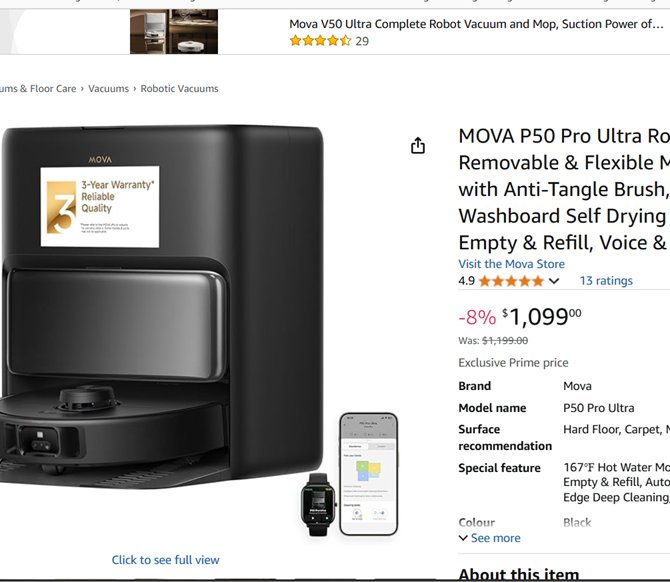
Task: Click the smartwatch in product image
Action: pyautogui.click(x=318, y=504)
